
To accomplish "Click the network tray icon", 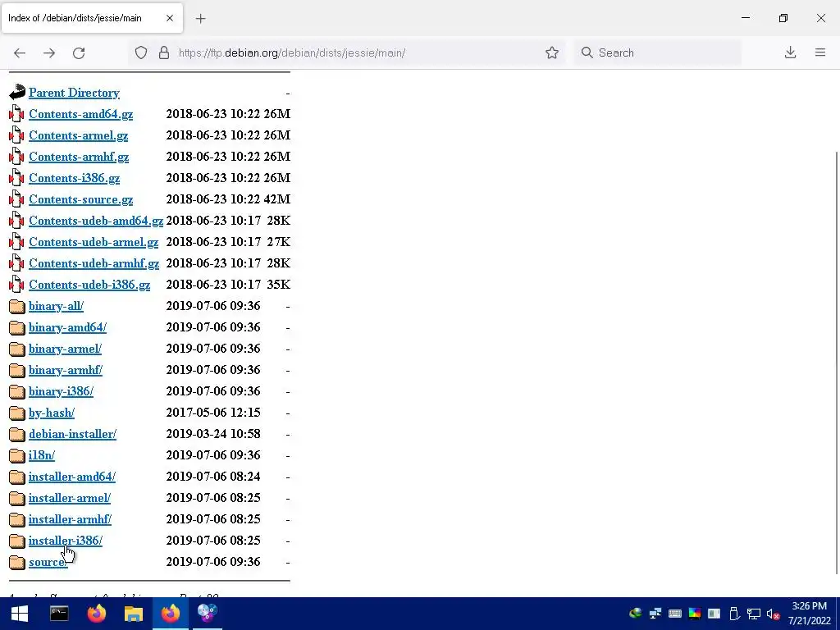I will pos(754,614).
